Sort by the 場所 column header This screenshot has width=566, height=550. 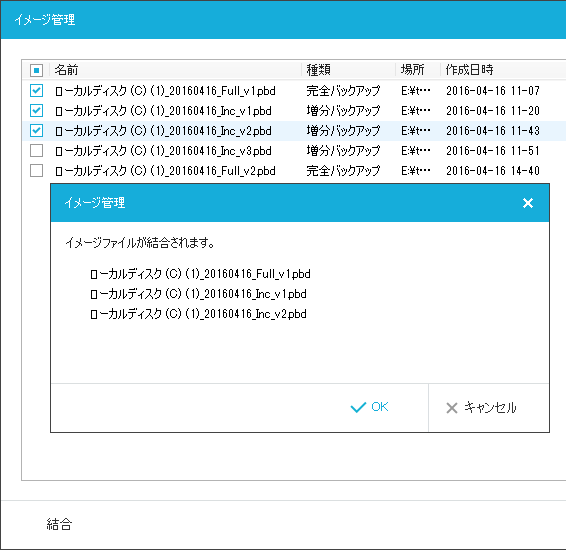pyautogui.click(x=413, y=70)
